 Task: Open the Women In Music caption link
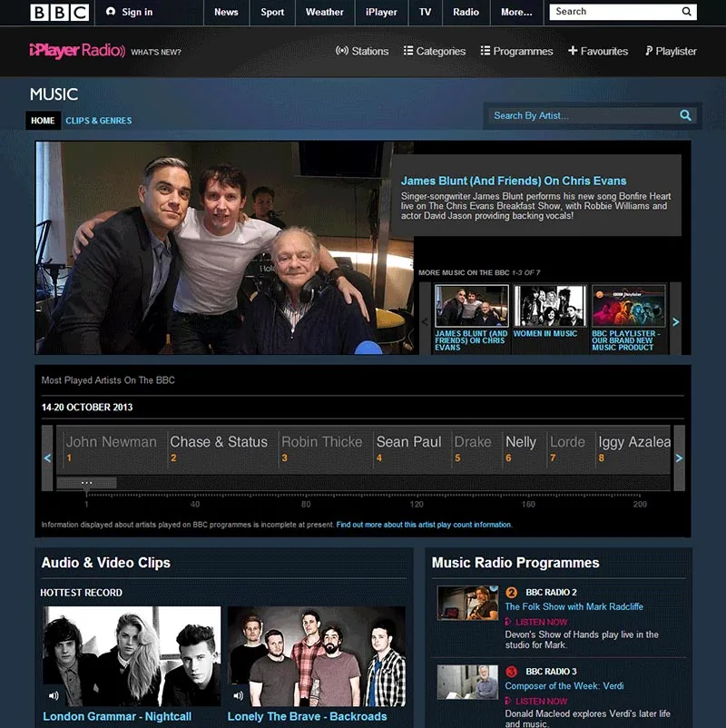pyautogui.click(x=545, y=333)
